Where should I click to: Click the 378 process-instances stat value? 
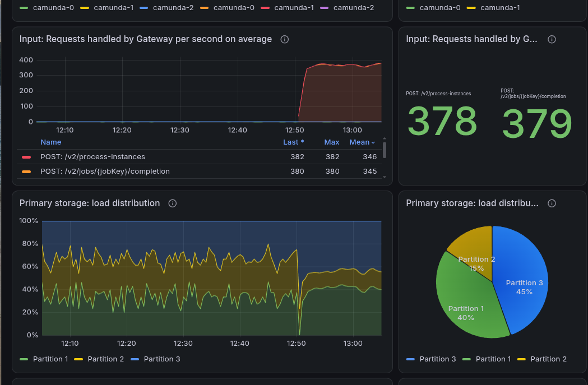[x=442, y=122]
